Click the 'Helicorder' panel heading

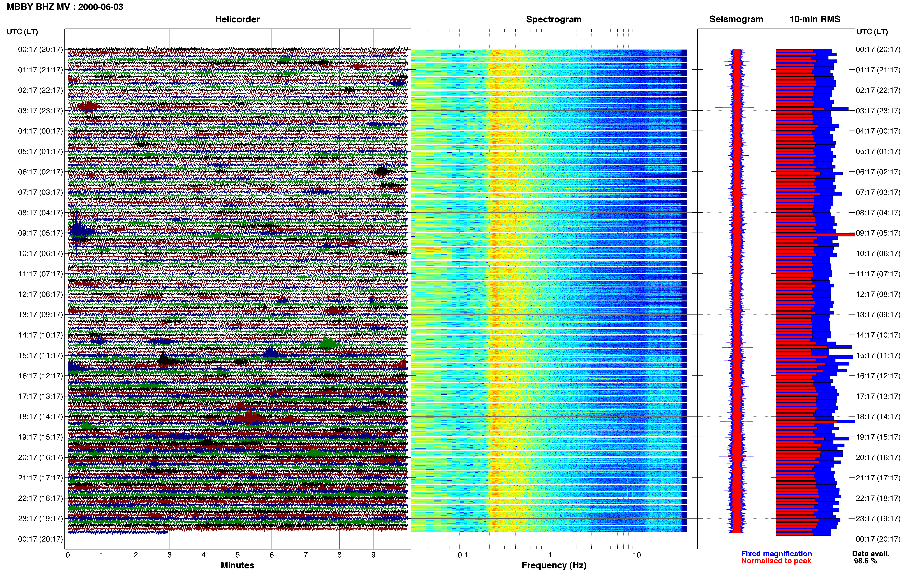point(237,19)
